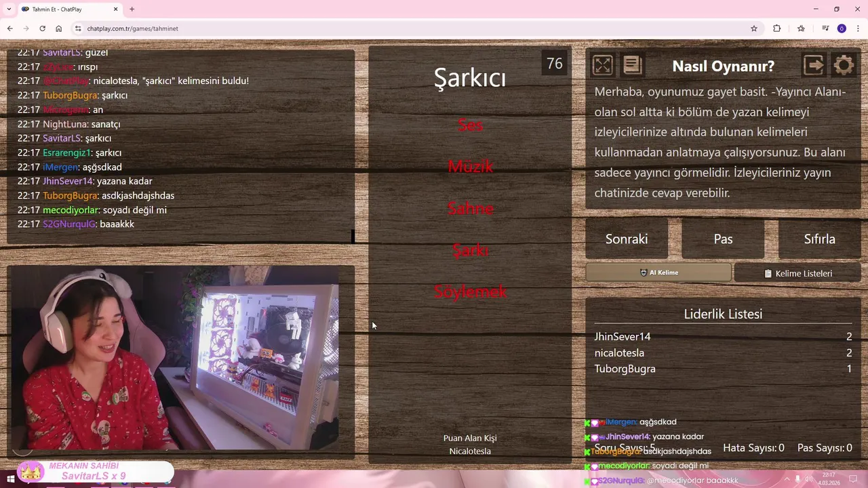Open the tab search dropdown arrow
The image size is (868, 488).
8,9
